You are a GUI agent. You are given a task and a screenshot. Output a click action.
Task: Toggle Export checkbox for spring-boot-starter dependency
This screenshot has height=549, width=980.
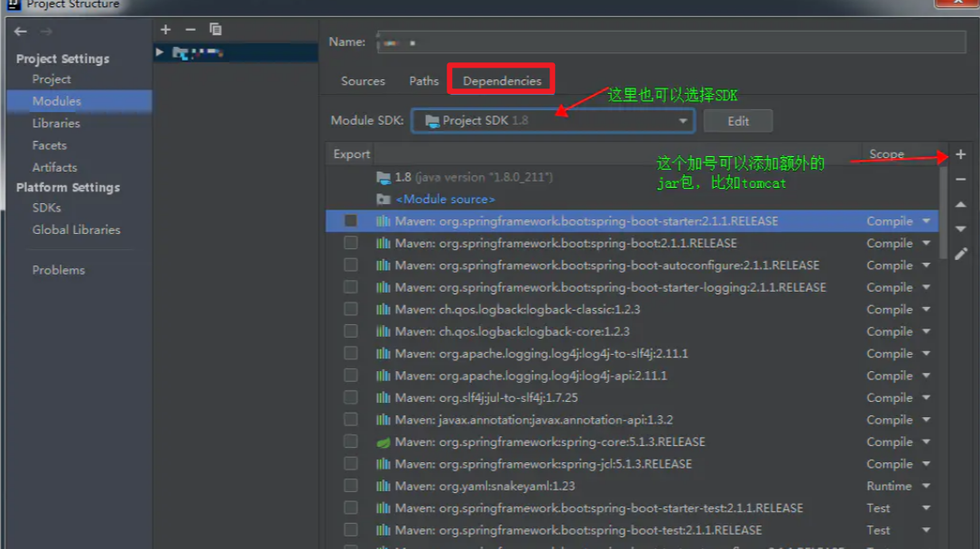pyautogui.click(x=350, y=220)
